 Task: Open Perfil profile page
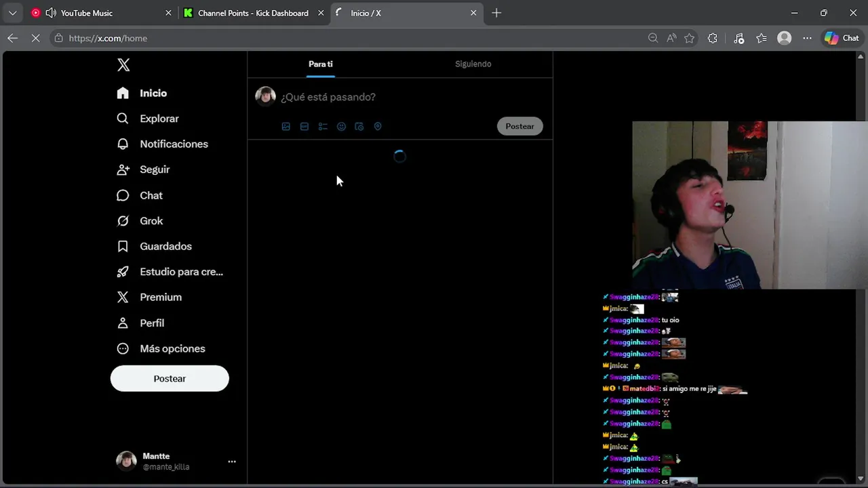click(140, 323)
